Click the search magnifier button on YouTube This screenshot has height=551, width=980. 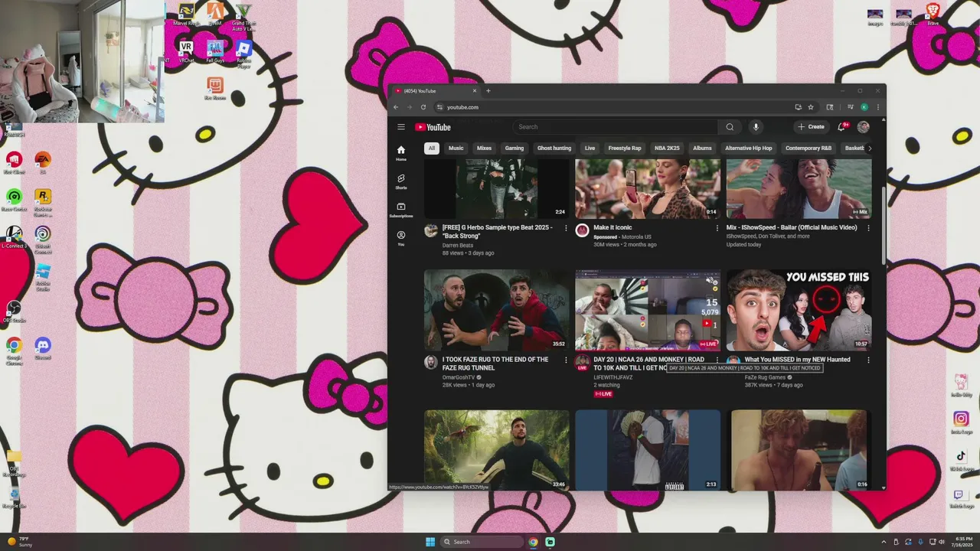tap(730, 127)
